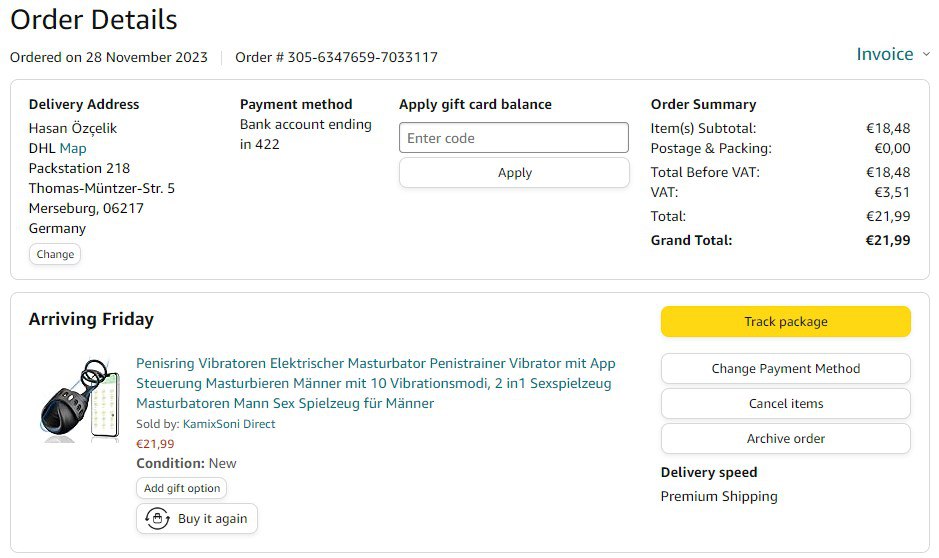This screenshot has width=939, height=558.
Task: Click the order number 305-6347659-7033117
Action: 362,57
